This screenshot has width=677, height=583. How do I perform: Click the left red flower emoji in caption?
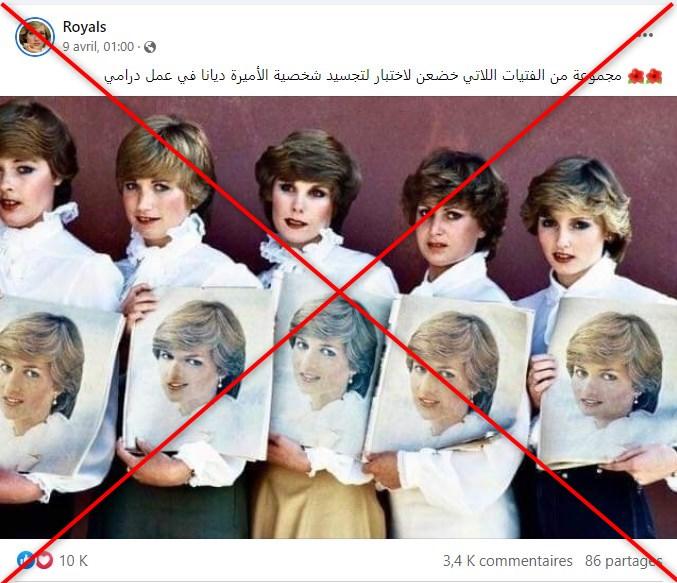click(x=636, y=76)
